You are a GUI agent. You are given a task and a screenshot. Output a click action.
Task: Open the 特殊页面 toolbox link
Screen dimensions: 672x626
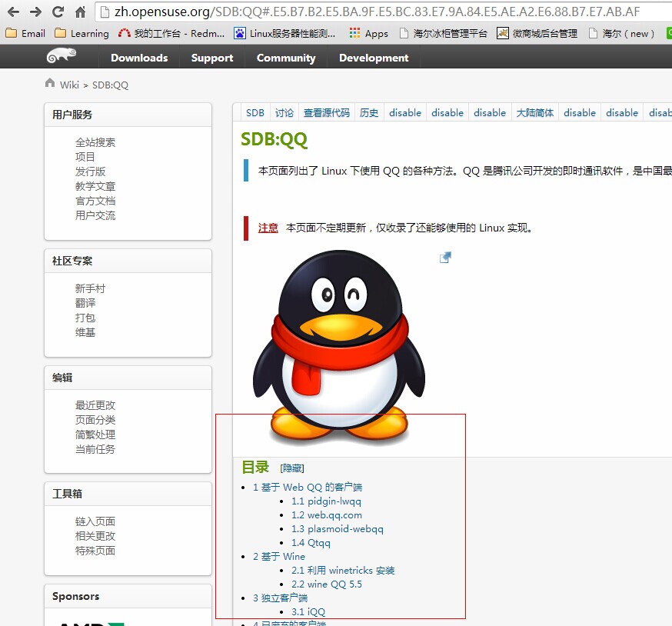[x=95, y=551]
